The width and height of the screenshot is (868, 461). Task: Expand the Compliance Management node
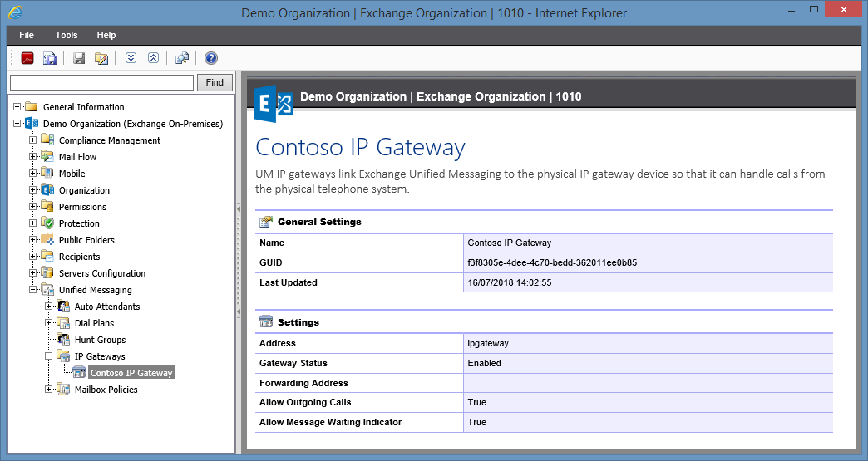pyautogui.click(x=32, y=140)
